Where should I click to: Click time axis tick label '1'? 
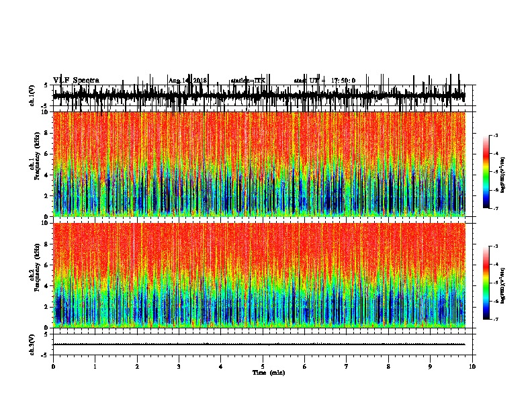(x=95, y=367)
